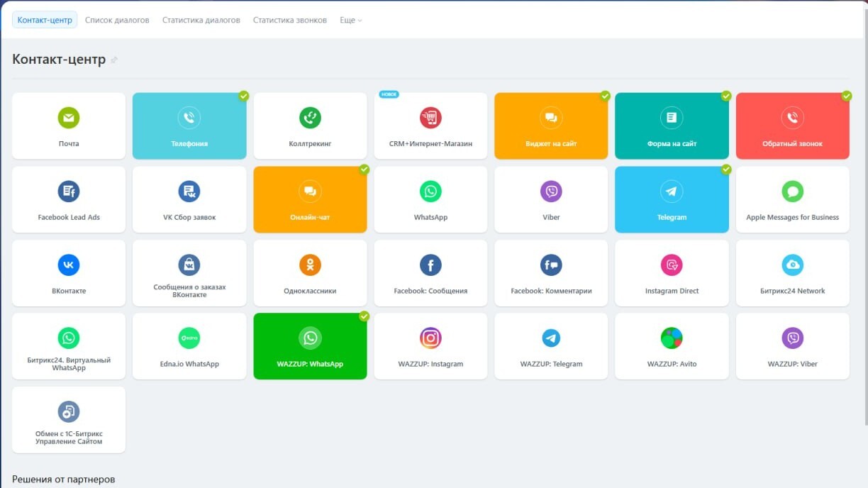The image size is (868, 488).
Task: Click the Онлайн-чат speech bubbles icon
Action: point(310,192)
